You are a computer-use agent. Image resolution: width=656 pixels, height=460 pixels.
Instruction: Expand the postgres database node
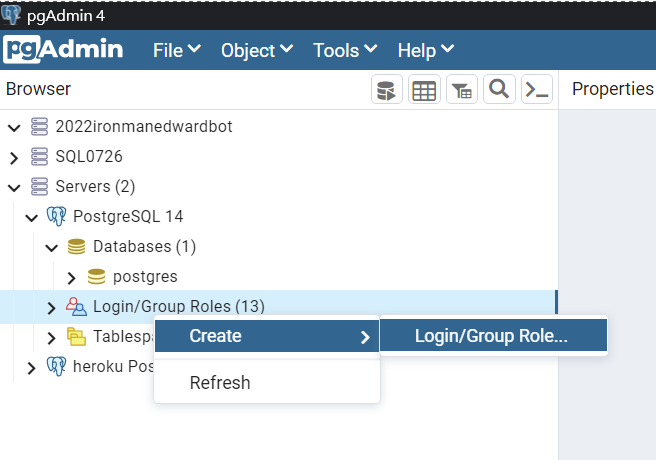click(72, 278)
